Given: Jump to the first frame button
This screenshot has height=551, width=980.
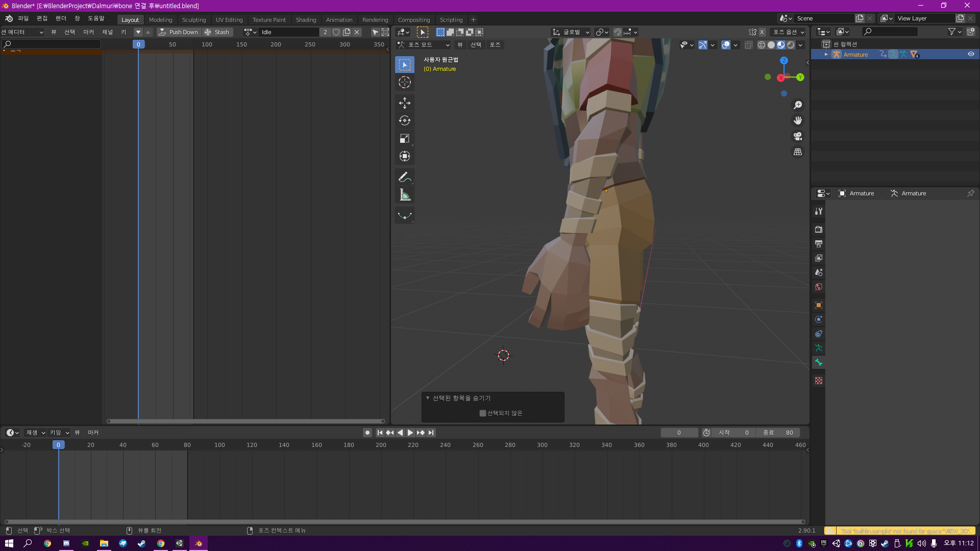Looking at the screenshot, I should tap(380, 433).
